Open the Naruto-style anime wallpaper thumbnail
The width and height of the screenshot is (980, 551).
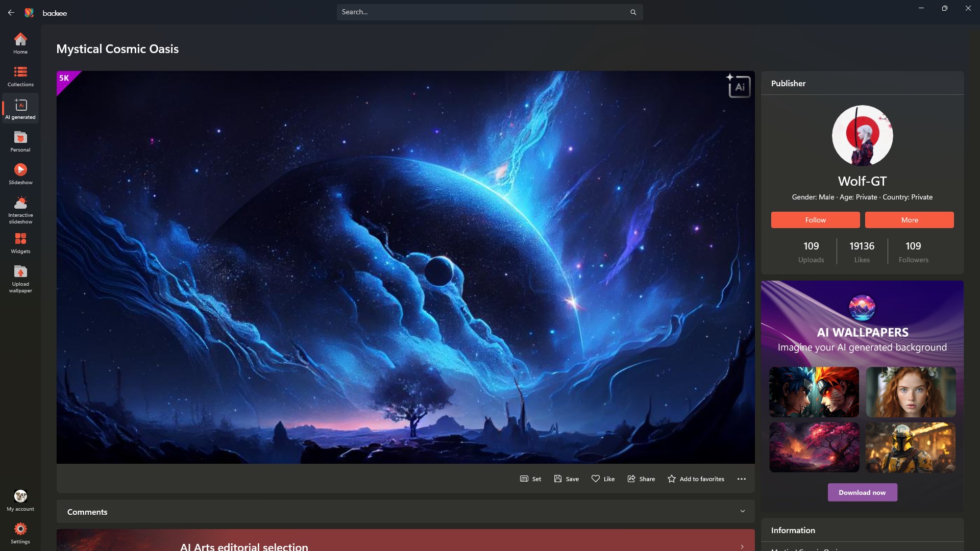814,392
